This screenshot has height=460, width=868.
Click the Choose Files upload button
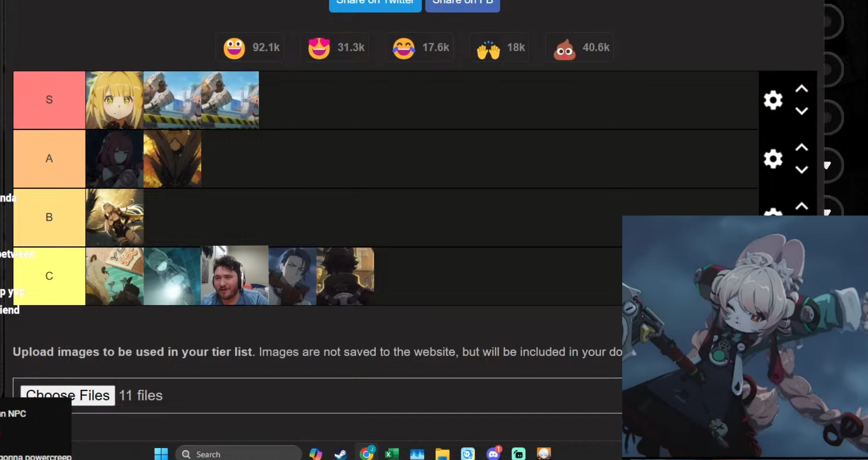point(68,395)
